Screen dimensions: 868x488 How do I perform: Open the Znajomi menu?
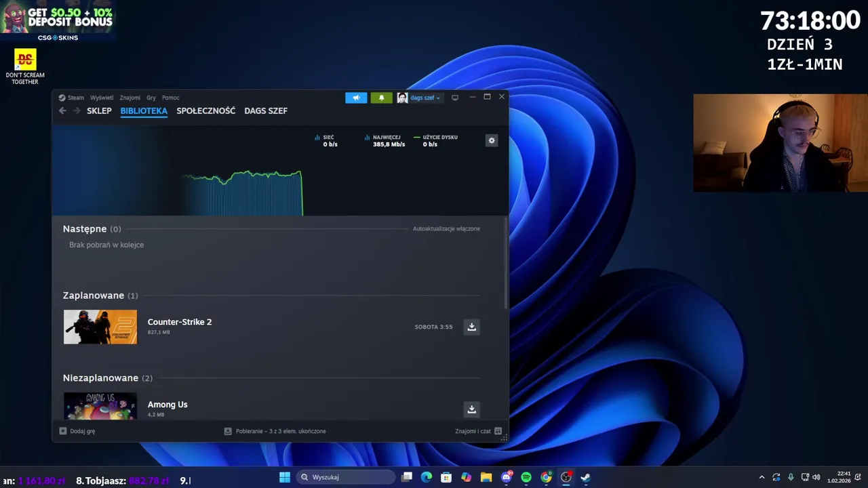(x=130, y=98)
